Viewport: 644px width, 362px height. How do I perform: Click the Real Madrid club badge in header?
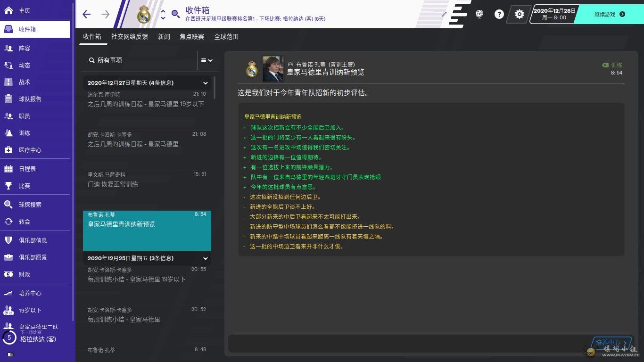(143, 15)
